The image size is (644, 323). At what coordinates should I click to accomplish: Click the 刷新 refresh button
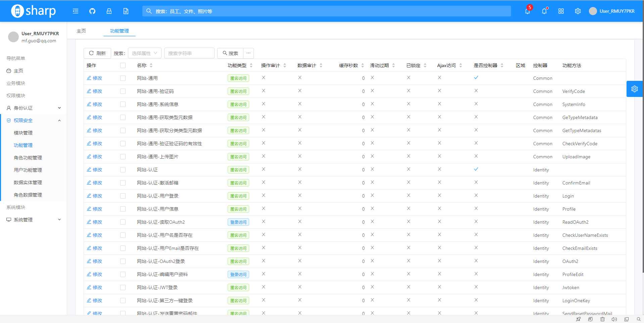pos(97,53)
